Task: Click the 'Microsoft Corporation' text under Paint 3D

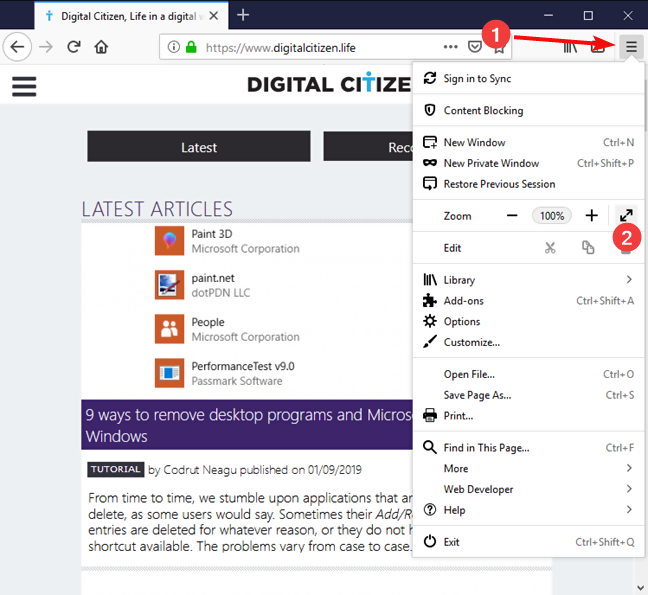Action: (x=245, y=249)
